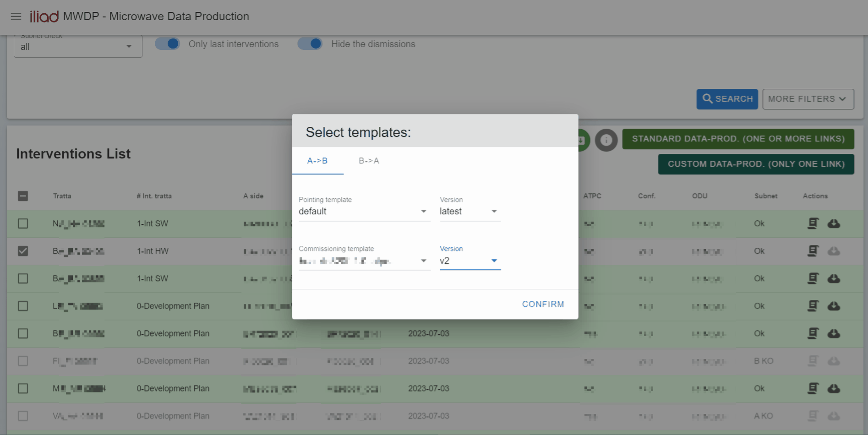Open document icon in B KO subnet row

pyautogui.click(x=813, y=361)
